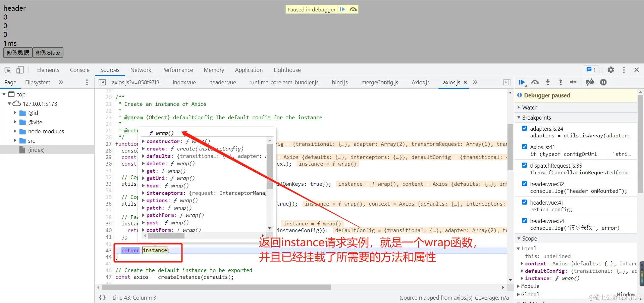The width and height of the screenshot is (644, 303).
Task: Collapse the Local scope
Action: click(x=518, y=249)
